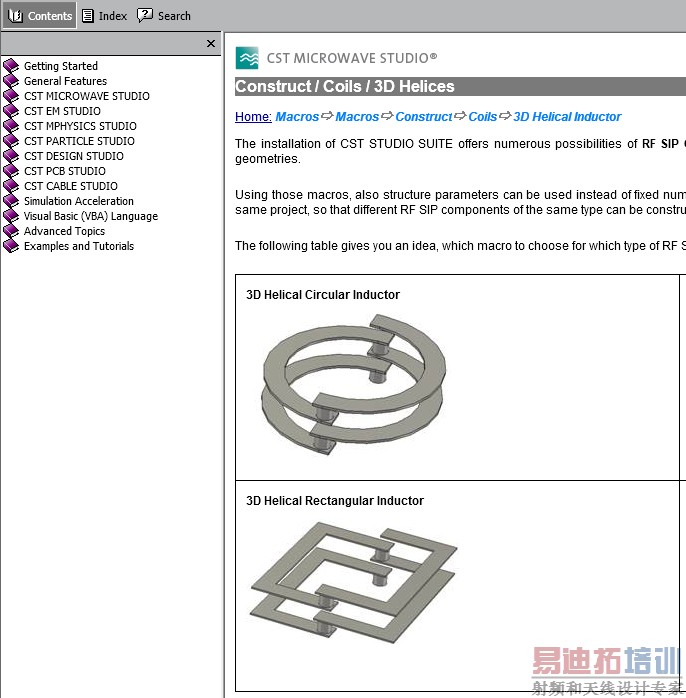Click the Construct breadcrumb link
The image size is (686, 698).
click(424, 117)
